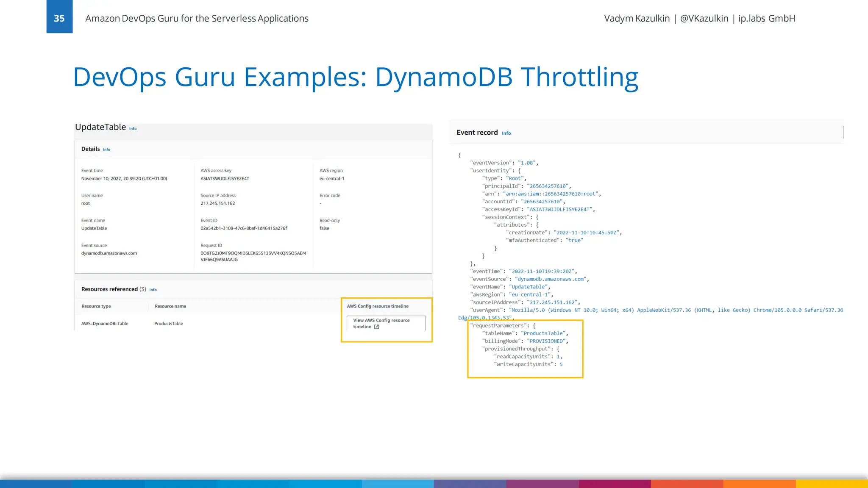868x488 pixels.
Task: Click the slide number 35 badge
Action: click(59, 17)
